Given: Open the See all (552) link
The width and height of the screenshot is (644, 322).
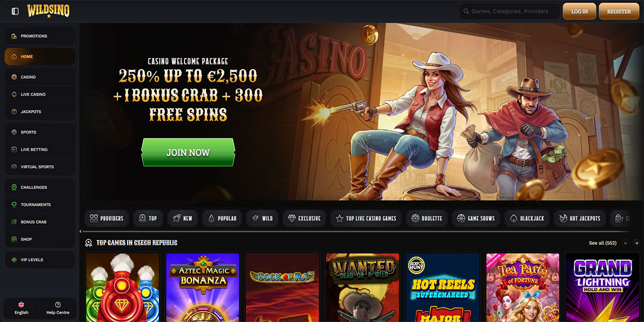Looking at the screenshot, I should coord(603,243).
